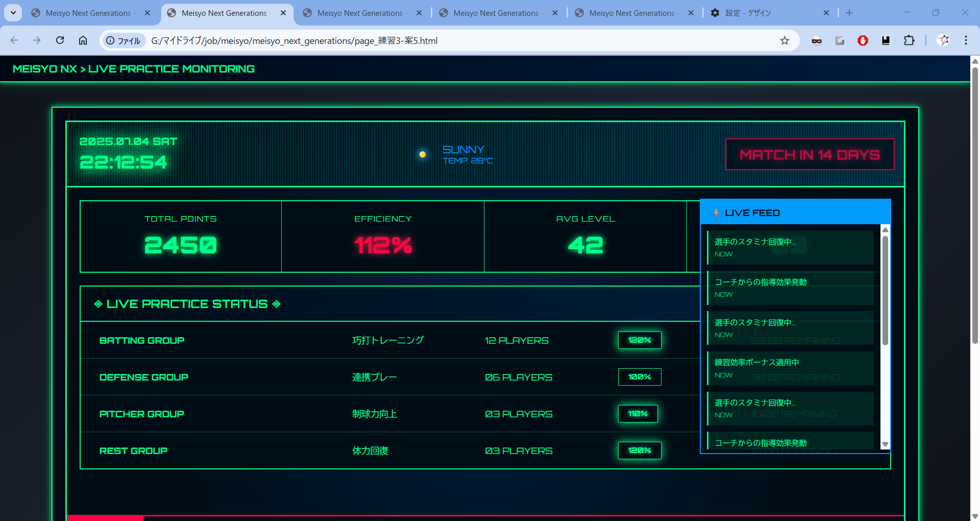Open the Chrome three-dot menu
Viewport: 980px width, 521px height.
[x=966, y=40]
